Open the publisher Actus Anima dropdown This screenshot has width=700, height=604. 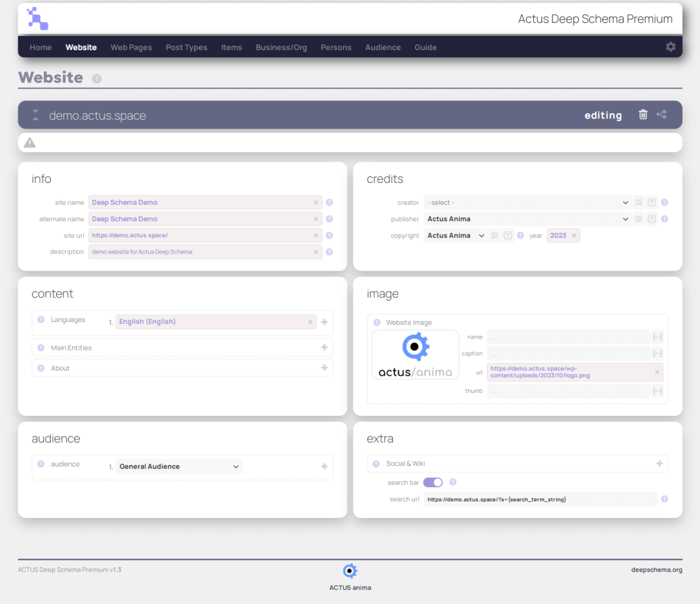point(527,218)
